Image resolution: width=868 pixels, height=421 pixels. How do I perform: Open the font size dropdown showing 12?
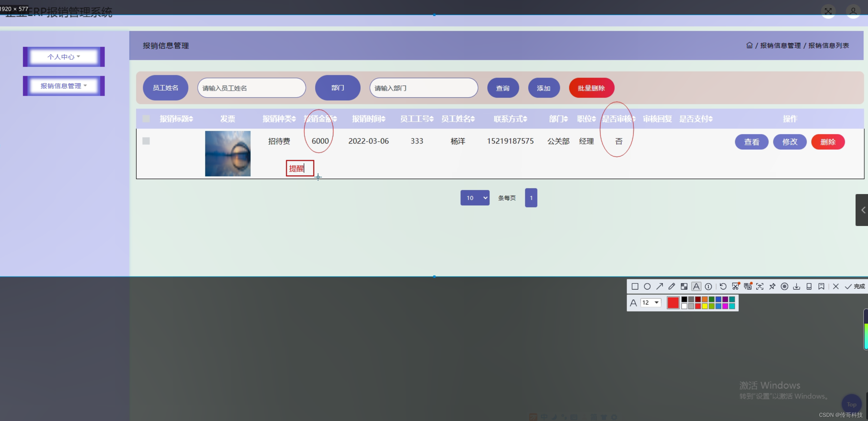click(651, 303)
